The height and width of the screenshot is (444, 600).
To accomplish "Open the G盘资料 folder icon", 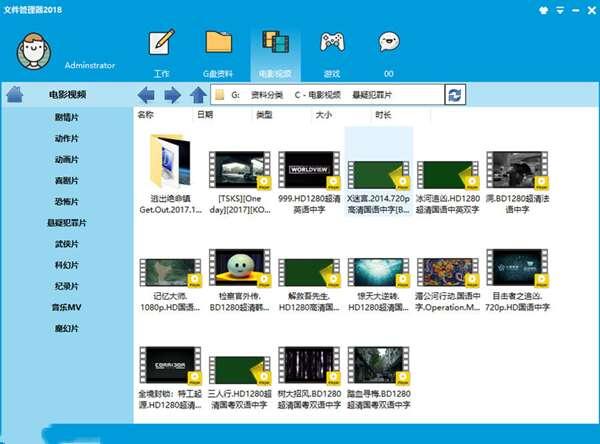I will click(218, 46).
